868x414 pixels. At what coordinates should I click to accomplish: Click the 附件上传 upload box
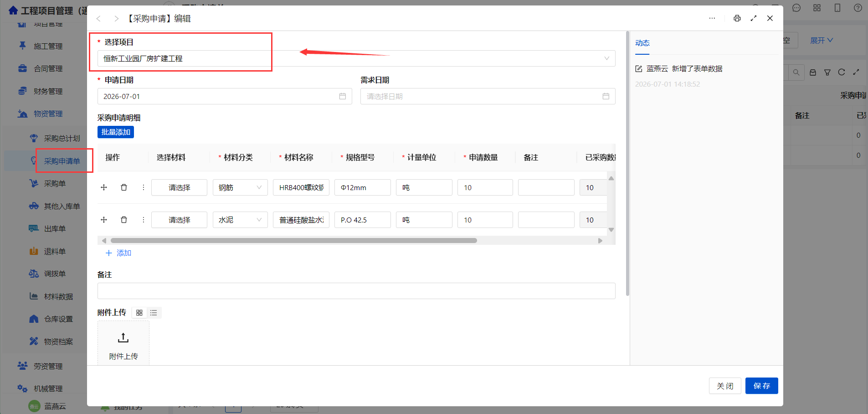point(123,343)
